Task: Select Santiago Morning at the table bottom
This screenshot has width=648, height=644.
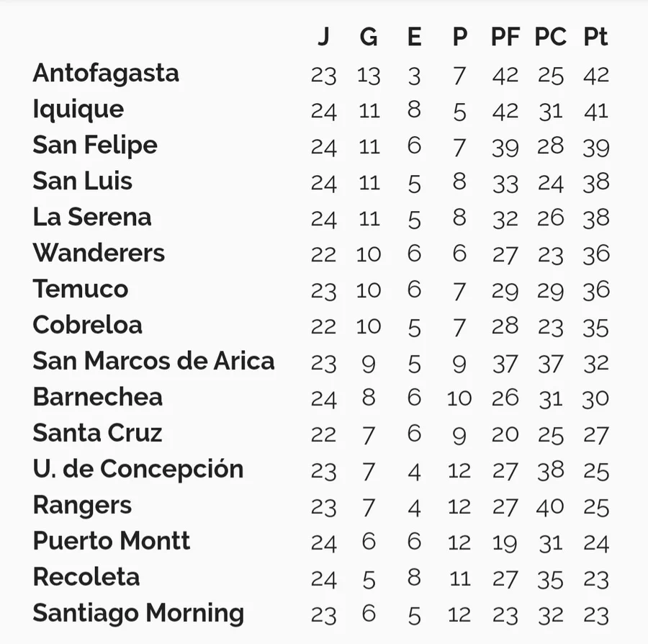Action: point(138,614)
